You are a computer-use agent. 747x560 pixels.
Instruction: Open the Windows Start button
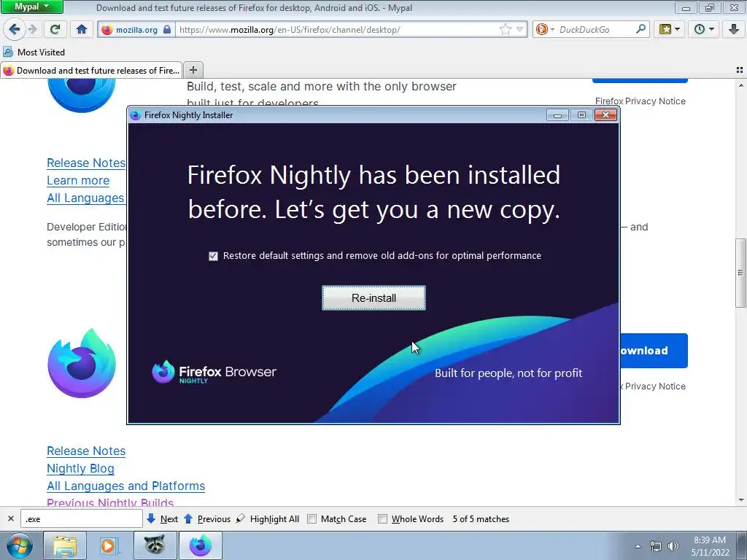20,546
